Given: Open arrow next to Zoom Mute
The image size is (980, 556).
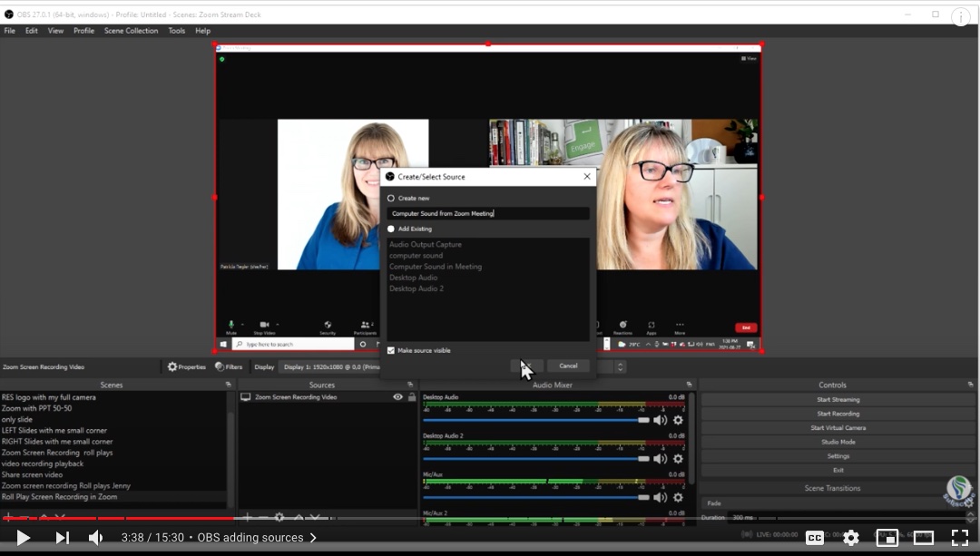Looking at the screenshot, I should coord(242,324).
